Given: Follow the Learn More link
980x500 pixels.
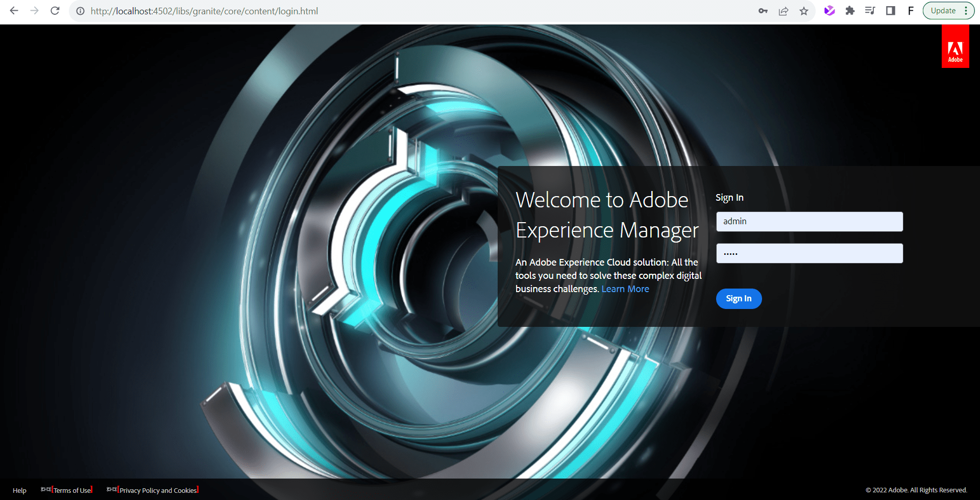Looking at the screenshot, I should click(x=625, y=289).
